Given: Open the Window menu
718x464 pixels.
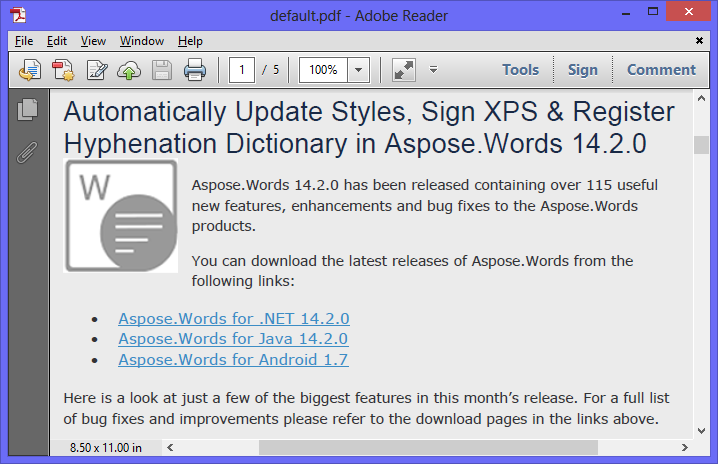Looking at the screenshot, I should tap(142, 41).
